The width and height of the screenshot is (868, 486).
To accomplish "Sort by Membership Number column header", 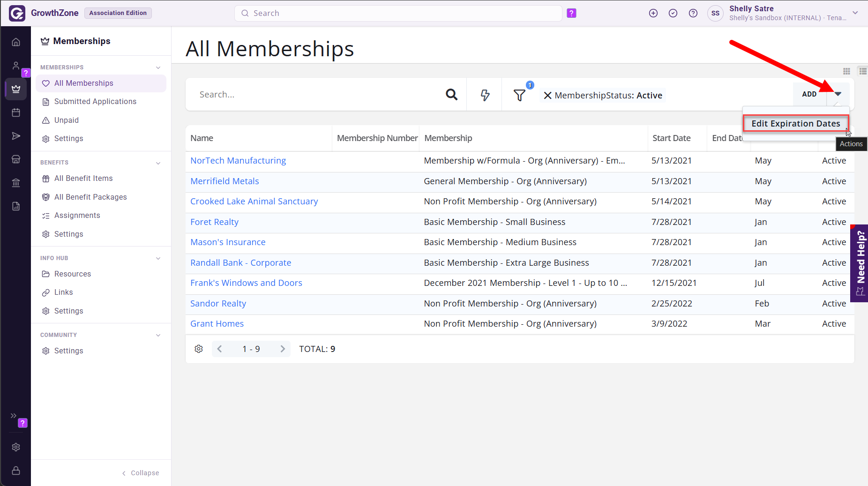I will pos(377,138).
